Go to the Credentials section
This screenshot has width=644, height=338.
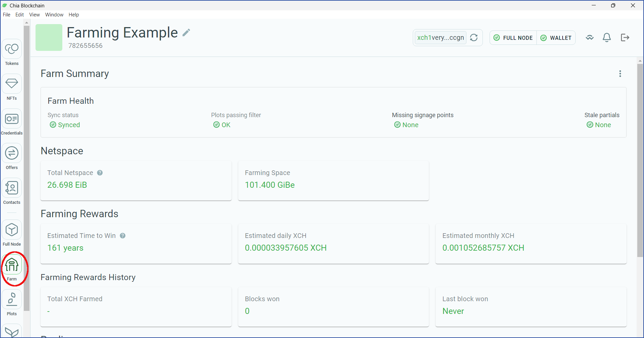click(x=12, y=122)
